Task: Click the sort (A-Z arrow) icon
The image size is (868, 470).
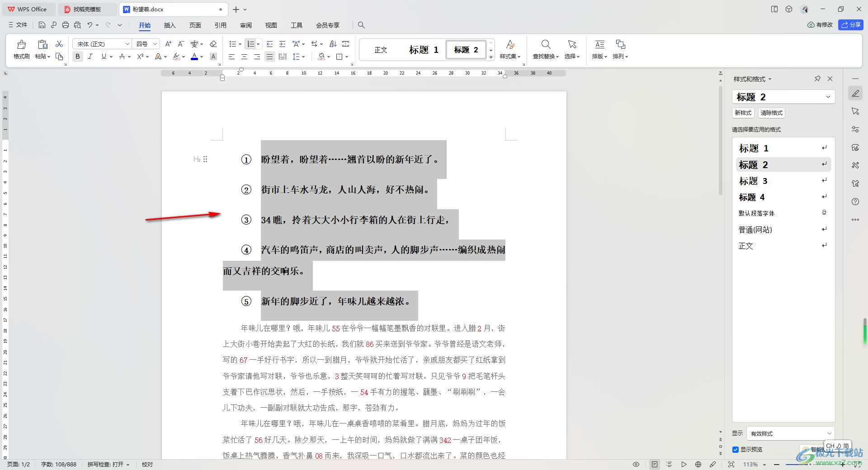Action: point(333,44)
